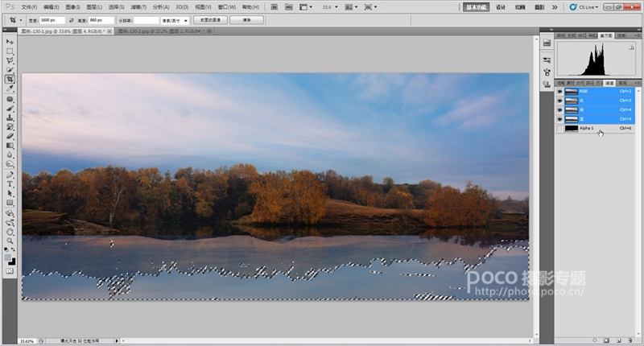
Task: Select the Zoom tool
Action: 10,241
